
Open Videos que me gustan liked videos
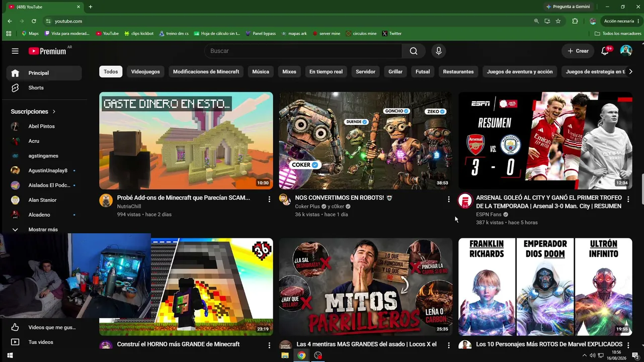[x=44, y=327]
